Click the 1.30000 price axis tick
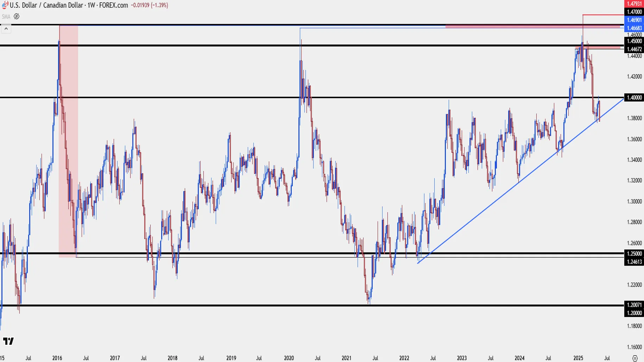Screen dimensions: 644x362 634,201
